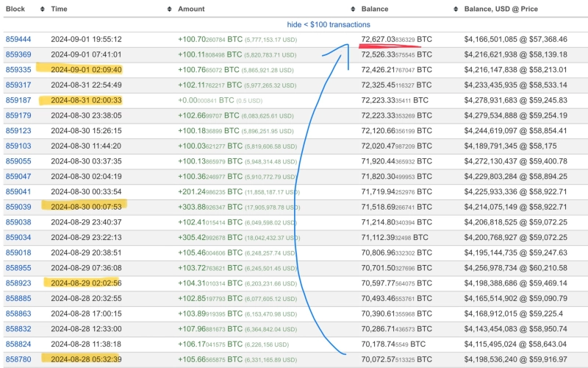Open block 859034 link
The height and width of the screenshot is (368, 588).
[x=18, y=237]
